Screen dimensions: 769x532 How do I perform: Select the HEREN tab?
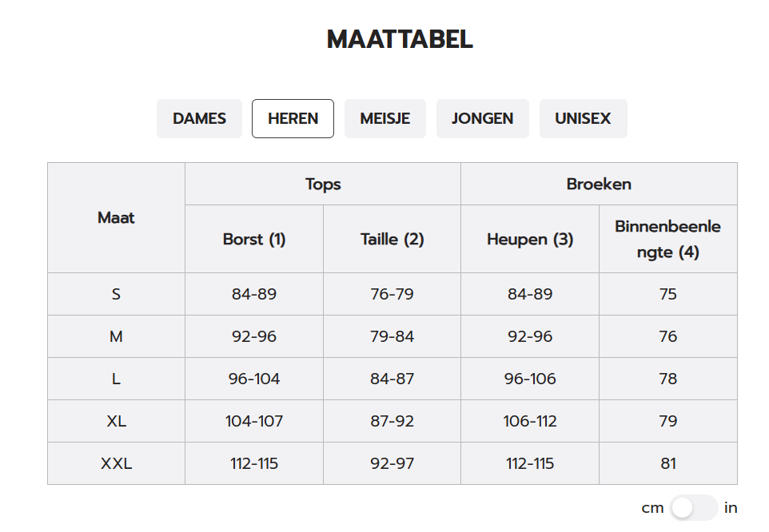tap(293, 118)
